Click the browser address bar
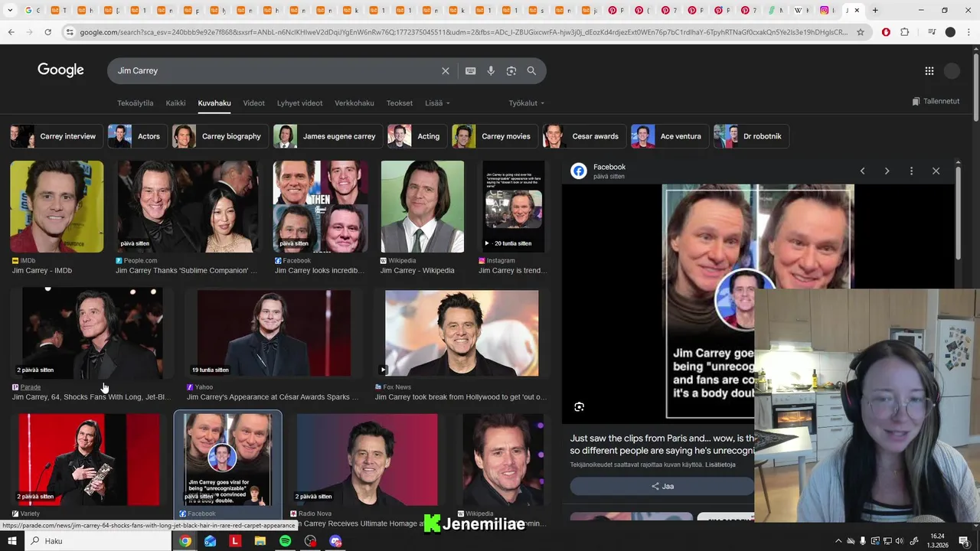980x551 pixels. coord(463,32)
